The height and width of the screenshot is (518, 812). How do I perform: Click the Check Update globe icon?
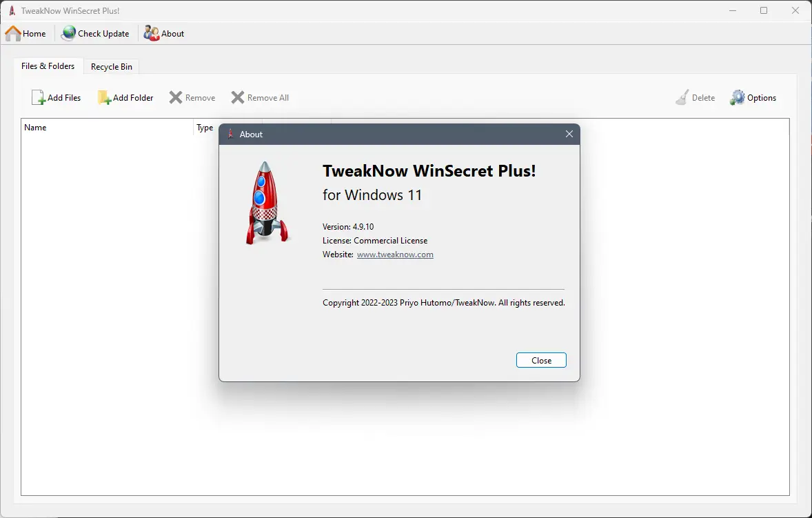pos(68,34)
